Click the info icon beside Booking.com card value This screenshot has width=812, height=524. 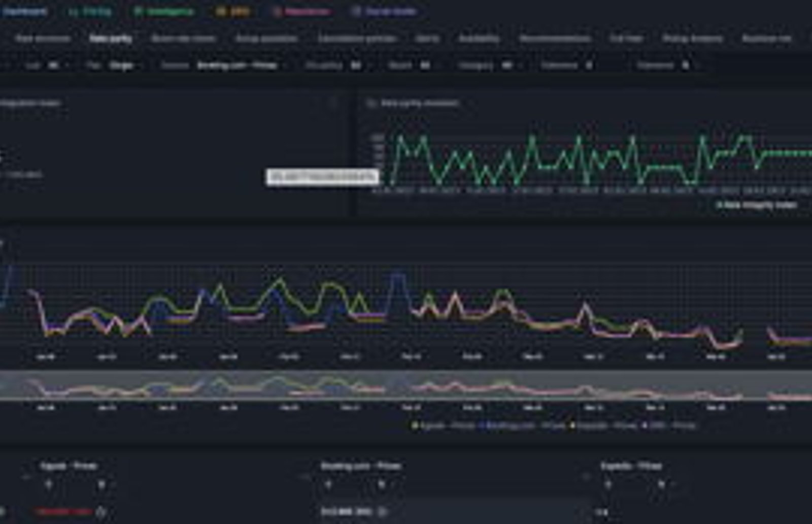[x=382, y=512]
